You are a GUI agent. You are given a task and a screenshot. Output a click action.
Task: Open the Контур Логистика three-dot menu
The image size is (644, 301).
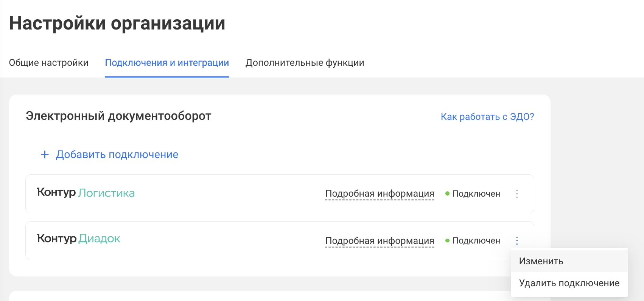[x=517, y=194]
